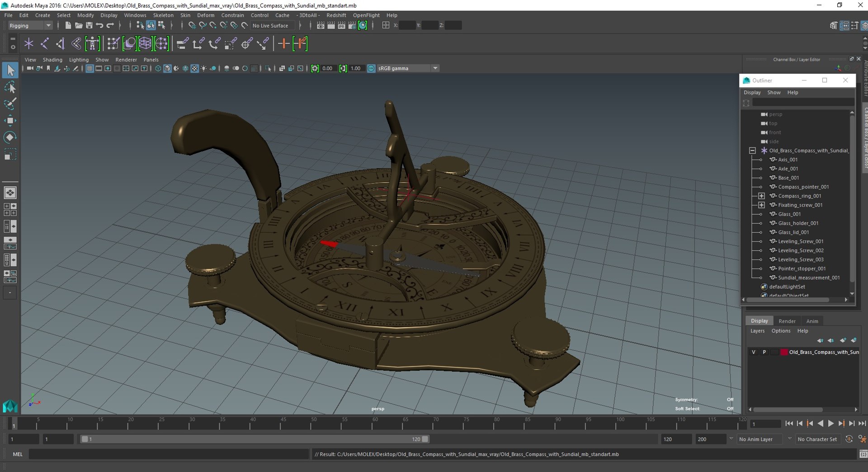868x472 pixels.
Task: Collapse the Old_Brass_Compass_with_Sundial group
Action: (752, 151)
